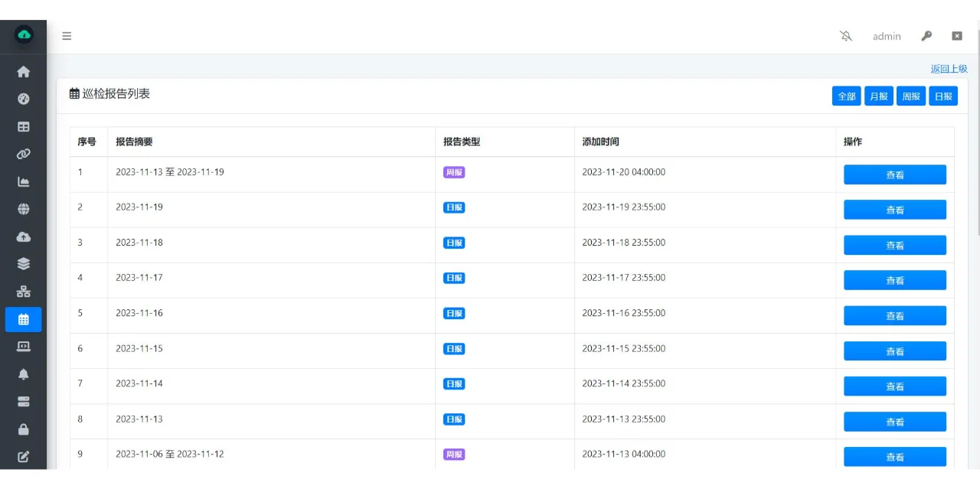Click timestamp 2023-11-20 04:00:00
Screen dimensions: 980x489
coord(624,172)
